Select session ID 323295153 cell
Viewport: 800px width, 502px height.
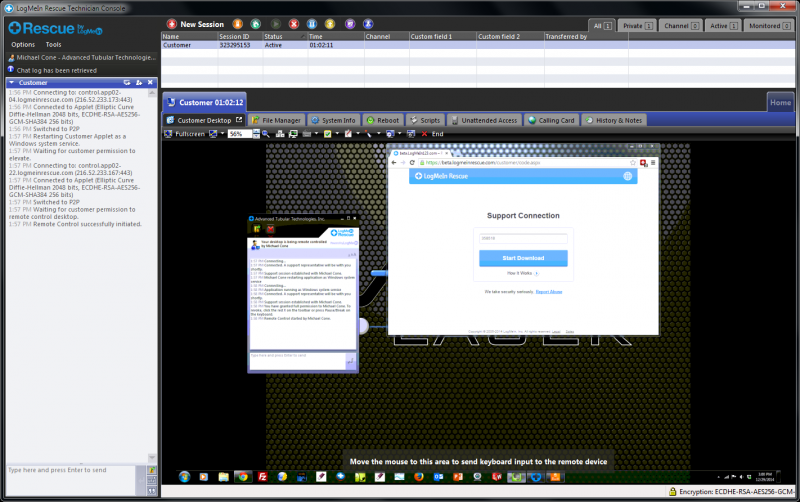click(240, 45)
